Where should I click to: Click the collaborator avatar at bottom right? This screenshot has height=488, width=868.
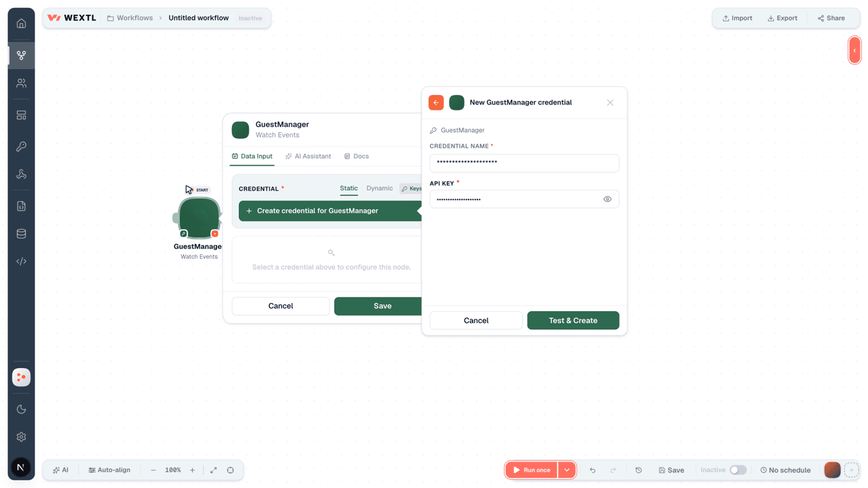tap(832, 470)
